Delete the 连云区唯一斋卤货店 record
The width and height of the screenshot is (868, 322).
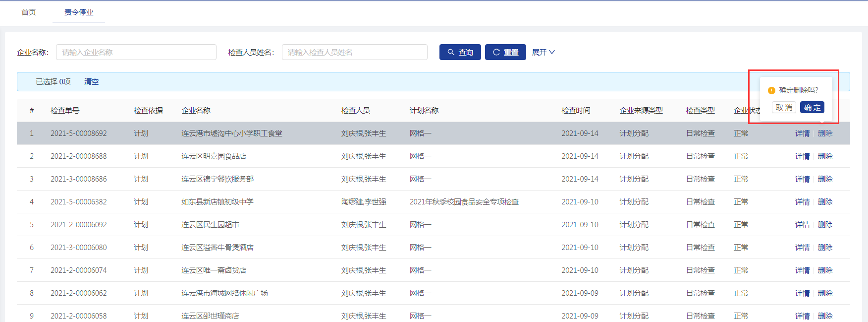click(825, 270)
